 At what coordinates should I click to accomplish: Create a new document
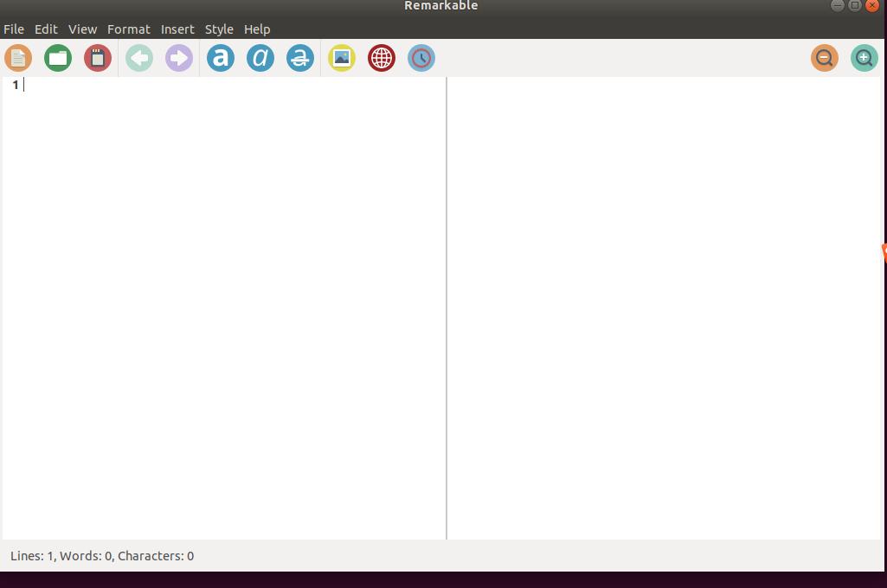coord(17,58)
